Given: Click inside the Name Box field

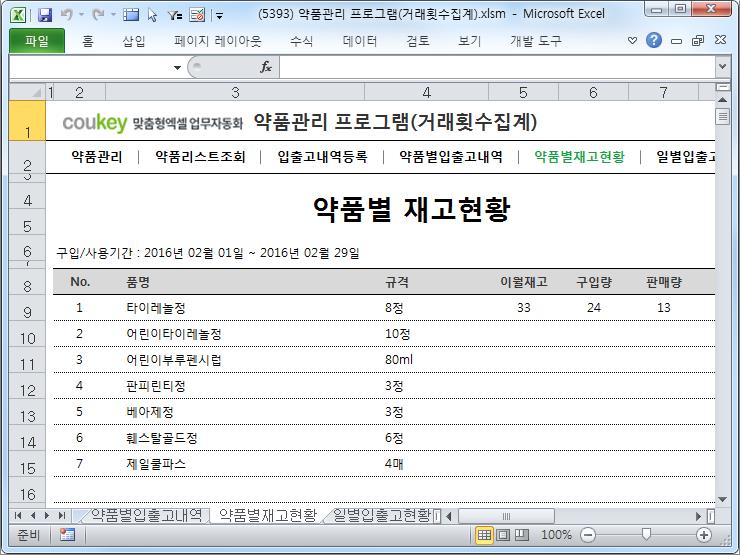Looking at the screenshot, I should pyautogui.click(x=90, y=67).
